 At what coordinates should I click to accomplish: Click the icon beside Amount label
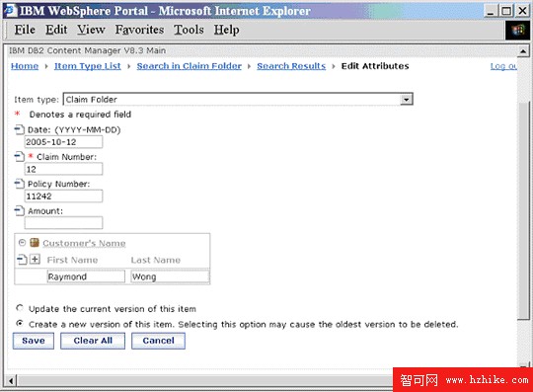(x=20, y=210)
